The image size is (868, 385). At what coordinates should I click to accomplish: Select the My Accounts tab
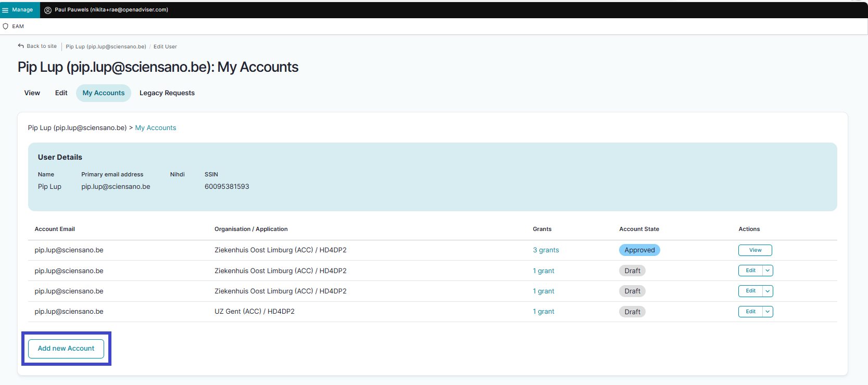(x=104, y=93)
